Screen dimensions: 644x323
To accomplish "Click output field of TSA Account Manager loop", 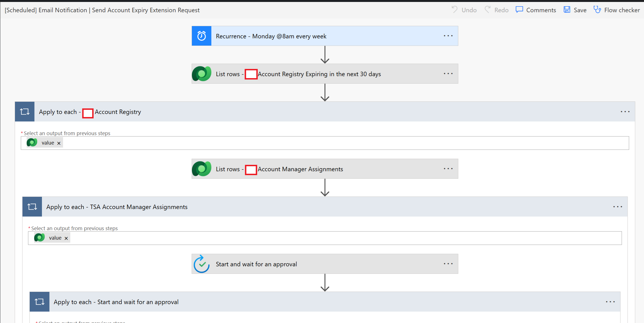I will point(333,238).
